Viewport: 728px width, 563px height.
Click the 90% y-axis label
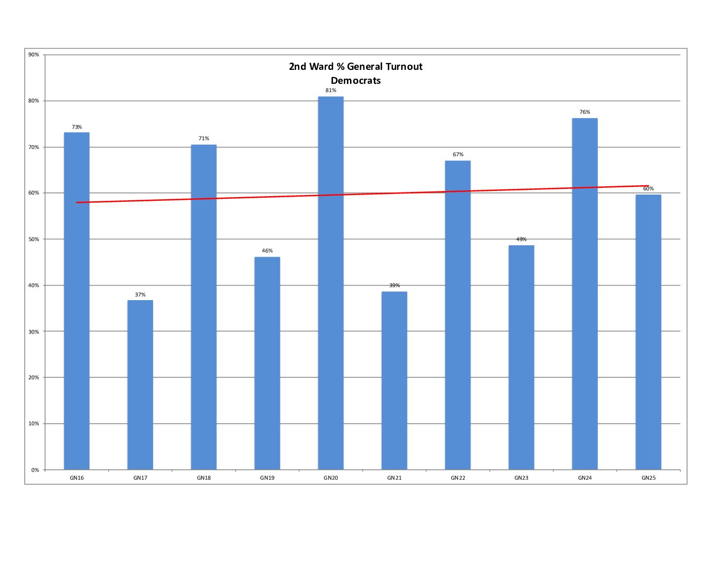pyautogui.click(x=34, y=55)
